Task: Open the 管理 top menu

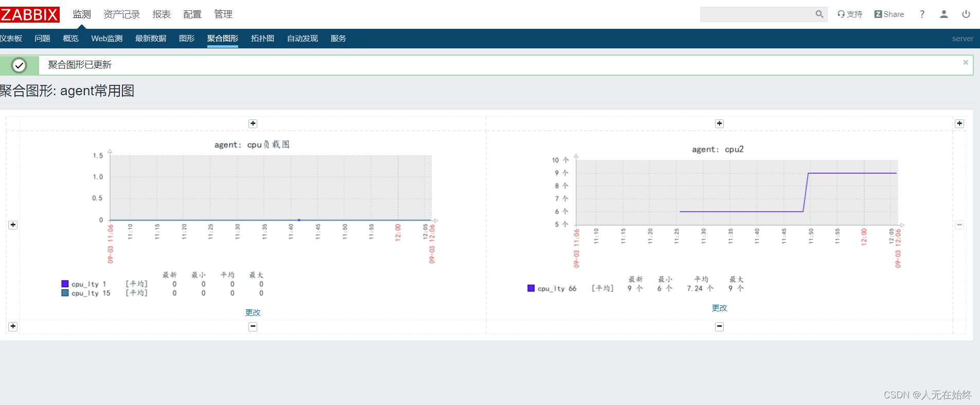Action: tap(223, 14)
